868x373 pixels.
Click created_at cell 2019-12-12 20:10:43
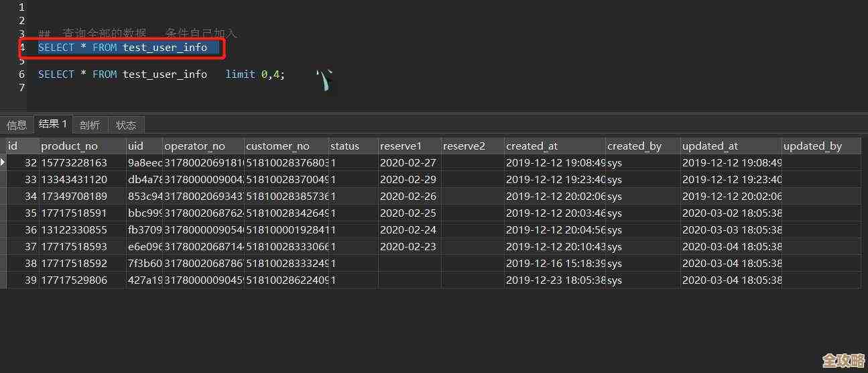(x=555, y=247)
